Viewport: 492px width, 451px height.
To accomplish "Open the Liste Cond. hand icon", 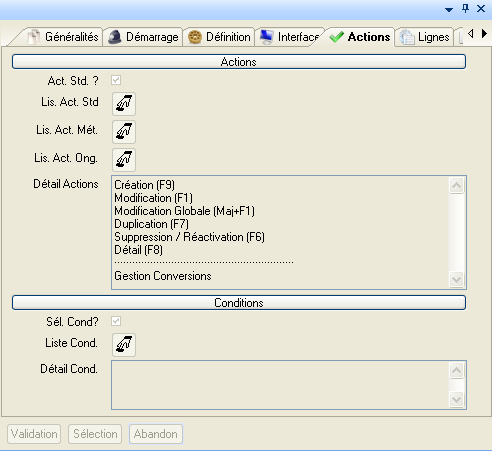I will click(124, 345).
